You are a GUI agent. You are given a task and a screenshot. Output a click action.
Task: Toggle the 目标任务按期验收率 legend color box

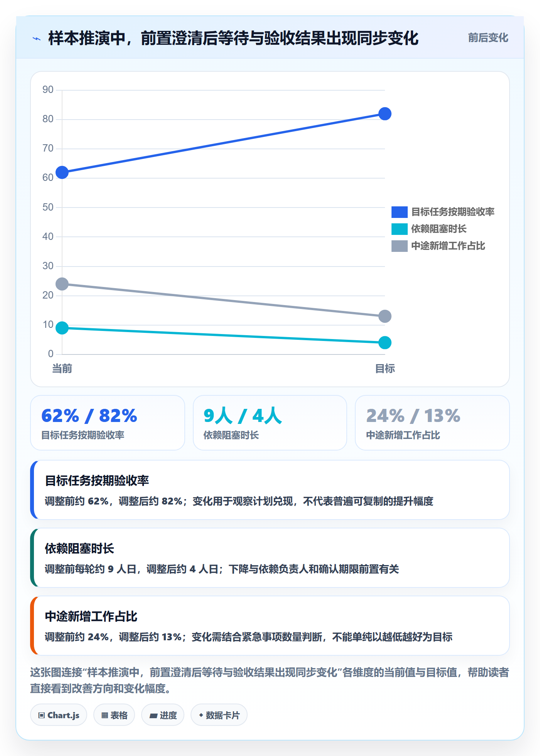[x=399, y=212]
